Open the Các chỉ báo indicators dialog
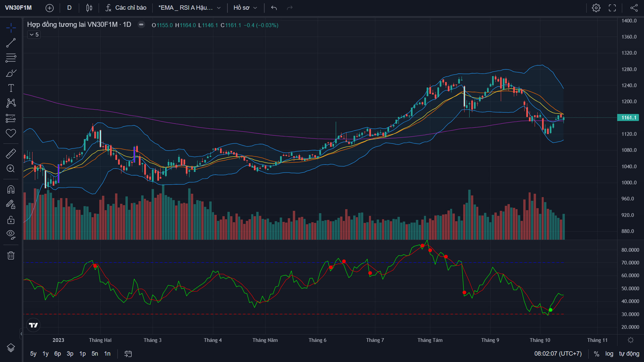 [126, 8]
